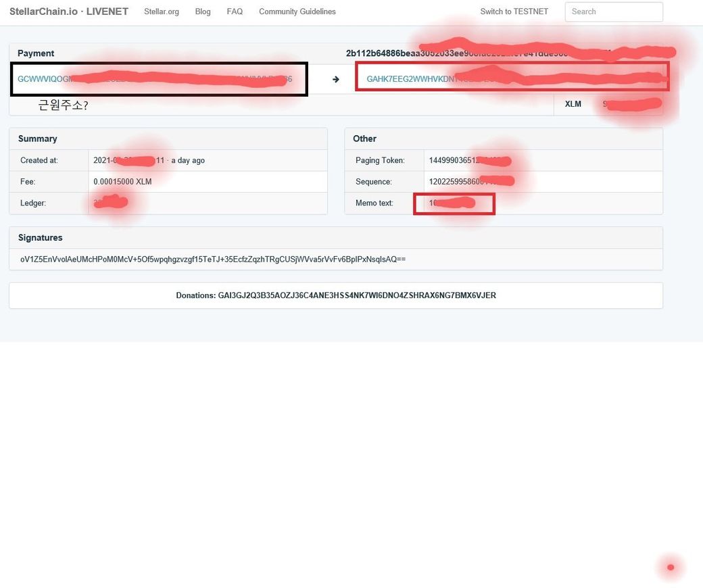Focus the Search input field

click(613, 11)
